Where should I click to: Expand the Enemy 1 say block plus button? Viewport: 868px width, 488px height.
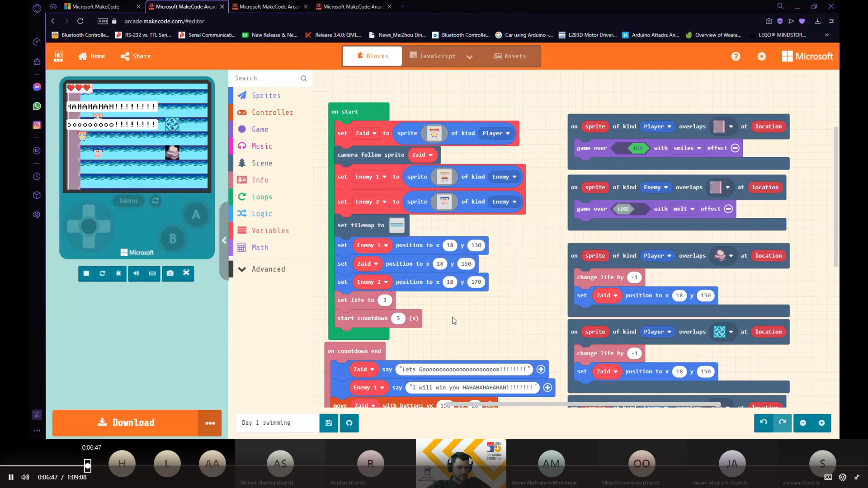point(547,388)
